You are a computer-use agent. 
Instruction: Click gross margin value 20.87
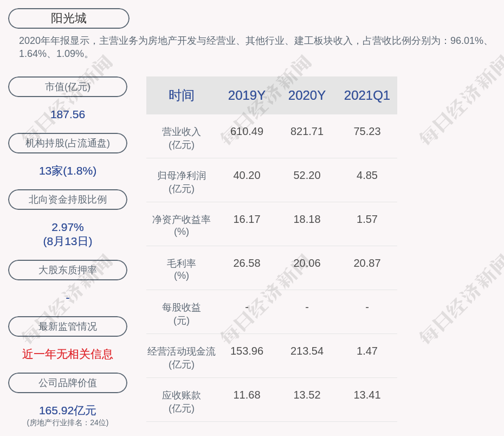[367, 263]
